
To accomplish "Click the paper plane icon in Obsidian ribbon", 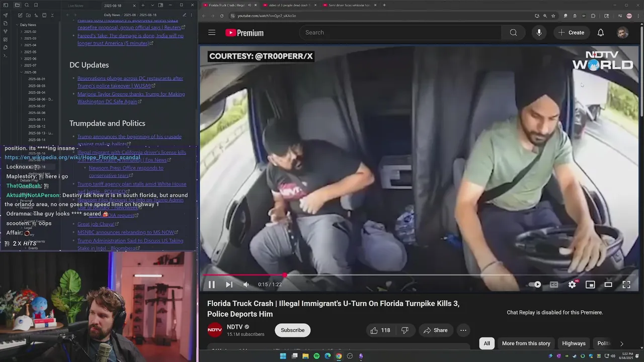I will 5,15.
